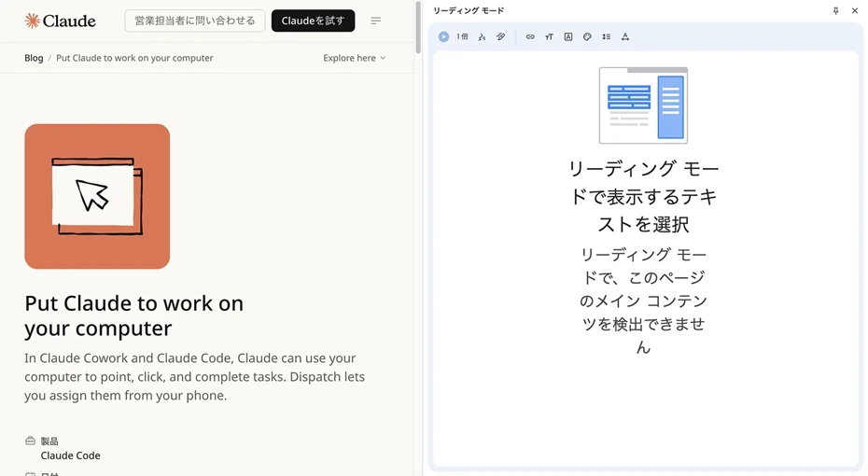The image size is (868, 476).
Task: Pin the reading mode side panel
Action: 836,10
